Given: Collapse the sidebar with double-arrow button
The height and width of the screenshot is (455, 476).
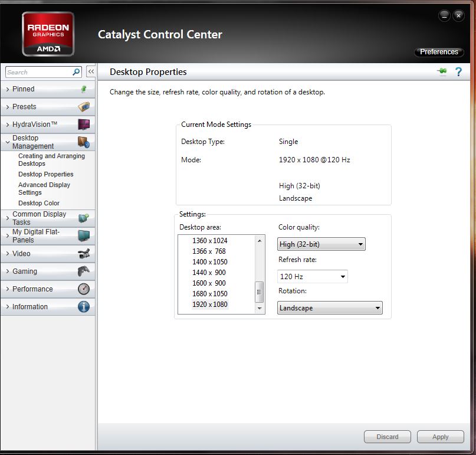Looking at the screenshot, I should pyautogui.click(x=91, y=72).
